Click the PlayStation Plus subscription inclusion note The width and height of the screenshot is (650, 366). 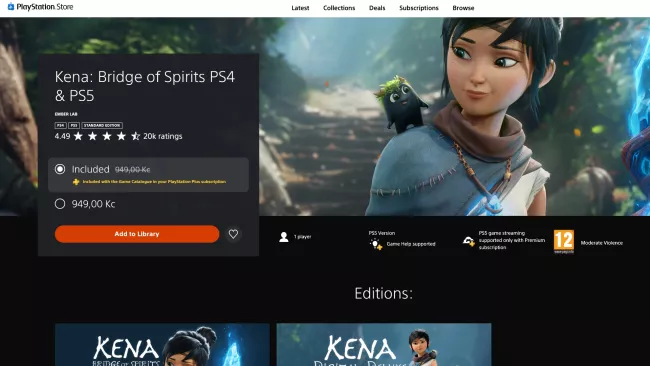pos(154,182)
